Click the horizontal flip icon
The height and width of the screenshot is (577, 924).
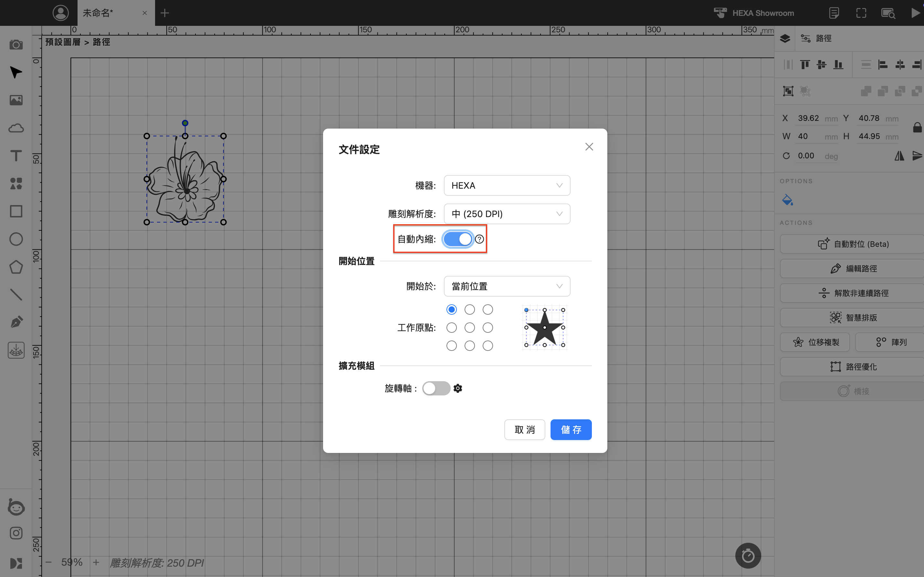point(899,156)
